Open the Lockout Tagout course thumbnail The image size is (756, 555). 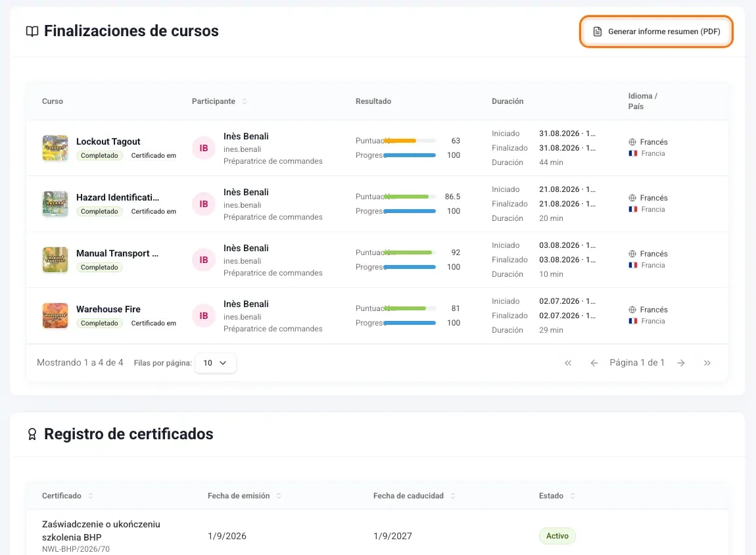[x=55, y=148]
